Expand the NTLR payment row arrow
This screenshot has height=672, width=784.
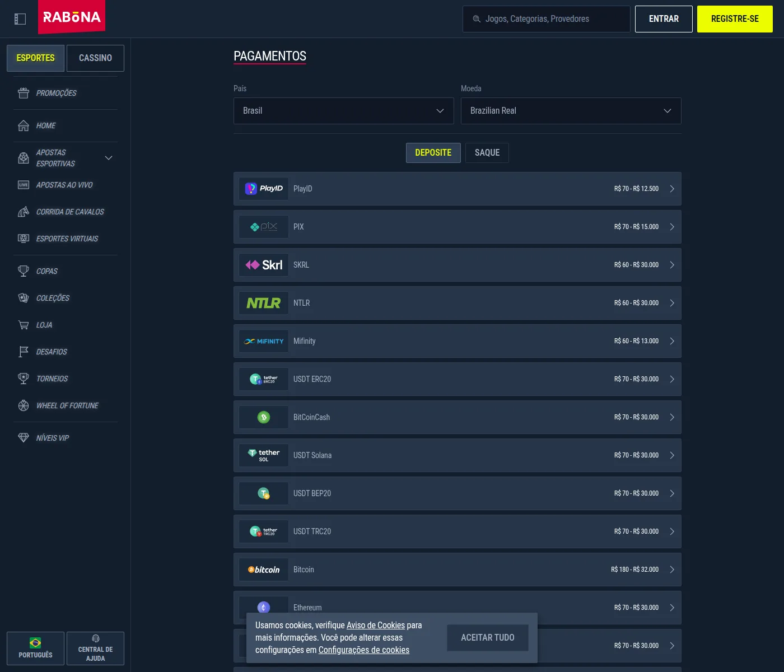click(x=672, y=303)
